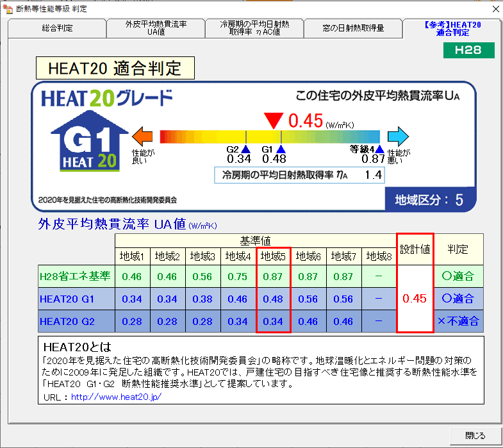Click the G1 blue triangle marker

pos(281,149)
